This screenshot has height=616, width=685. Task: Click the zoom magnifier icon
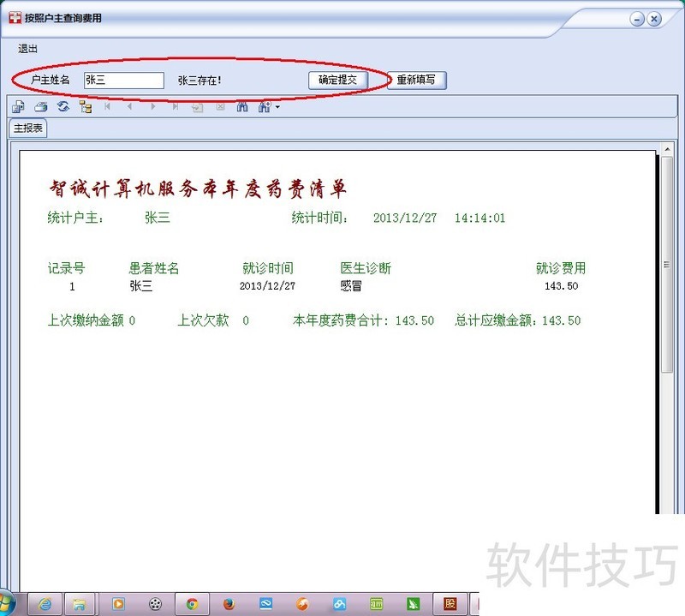[x=264, y=107]
